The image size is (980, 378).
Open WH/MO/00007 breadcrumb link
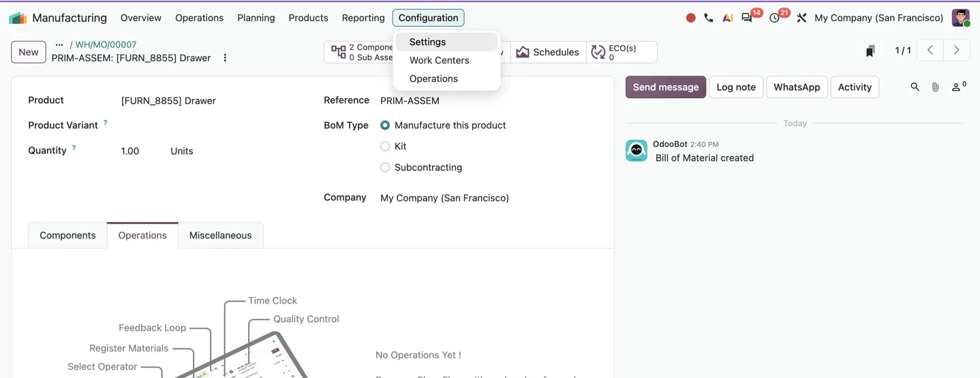(106, 45)
